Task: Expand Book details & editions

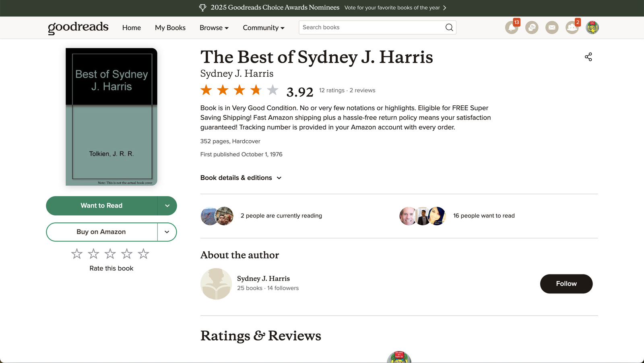Action: tap(241, 178)
